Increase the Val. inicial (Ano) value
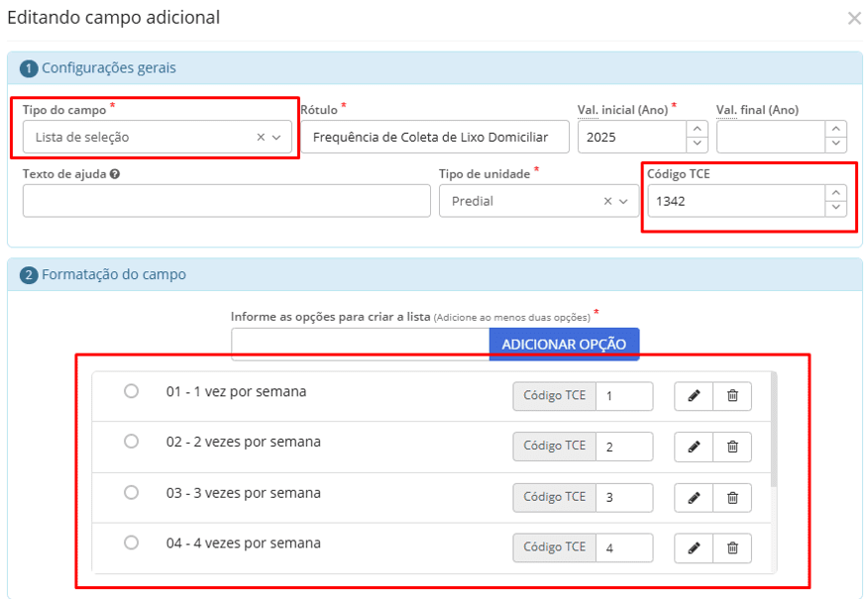This screenshot has height=599, width=868. click(x=698, y=129)
